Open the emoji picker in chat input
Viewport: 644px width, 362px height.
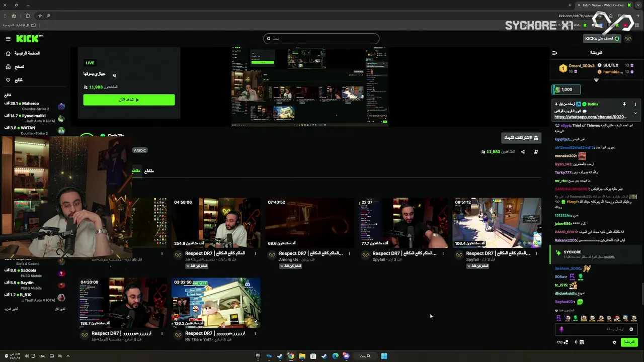[631, 329]
